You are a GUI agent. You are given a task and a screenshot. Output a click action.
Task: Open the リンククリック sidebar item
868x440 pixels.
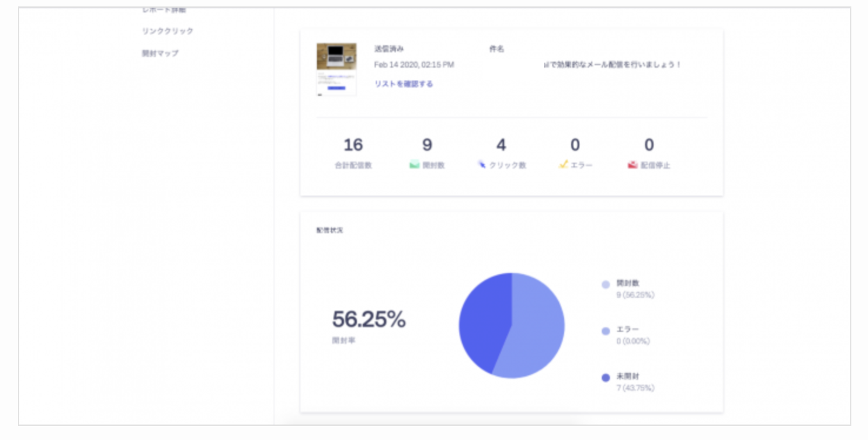pos(167,31)
